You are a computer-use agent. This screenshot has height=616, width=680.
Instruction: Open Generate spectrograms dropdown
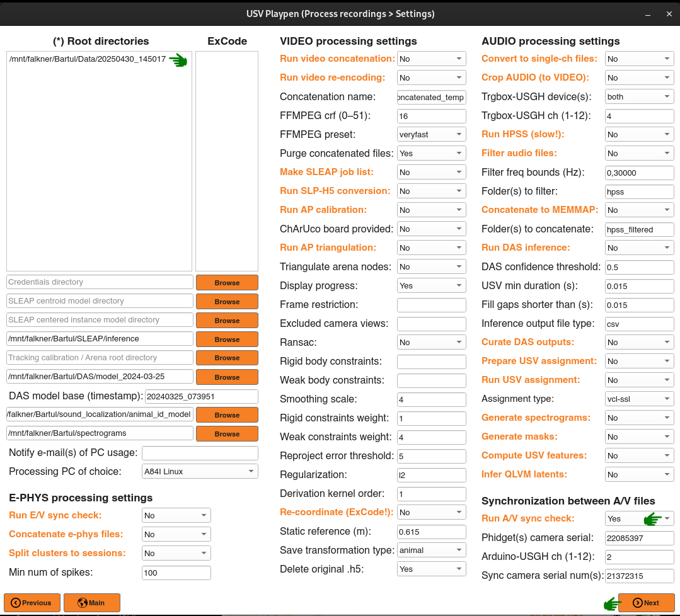click(x=639, y=418)
